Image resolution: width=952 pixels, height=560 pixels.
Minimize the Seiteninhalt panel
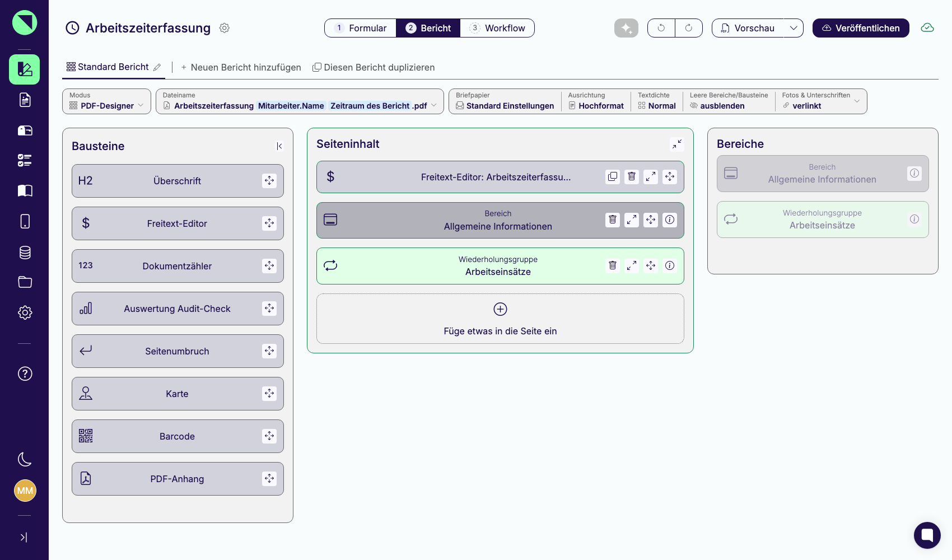pyautogui.click(x=677, y=144)
